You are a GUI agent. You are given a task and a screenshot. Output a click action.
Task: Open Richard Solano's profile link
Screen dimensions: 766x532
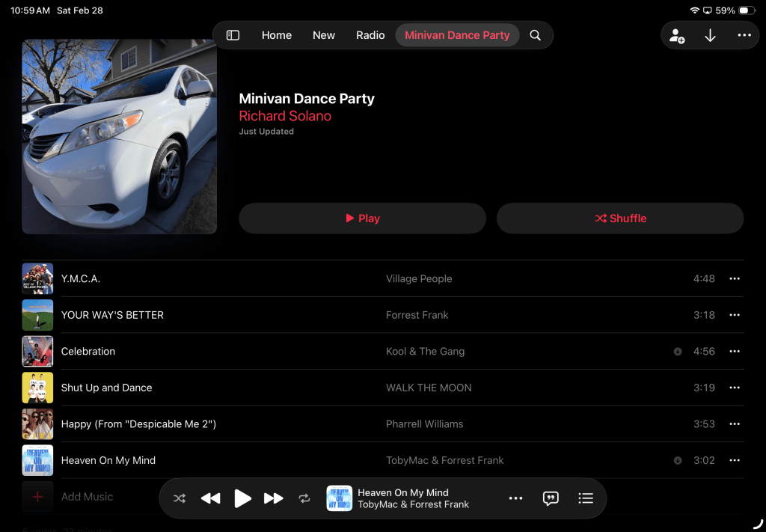pyautogui.click(x=285, y=116)
